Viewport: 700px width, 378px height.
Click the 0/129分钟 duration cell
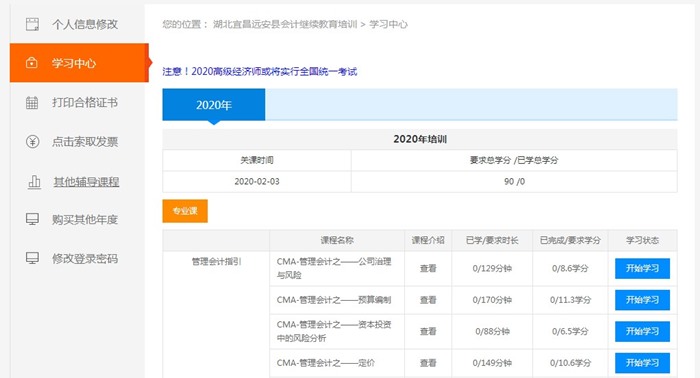pyautogui.click(x=492, y=268)
